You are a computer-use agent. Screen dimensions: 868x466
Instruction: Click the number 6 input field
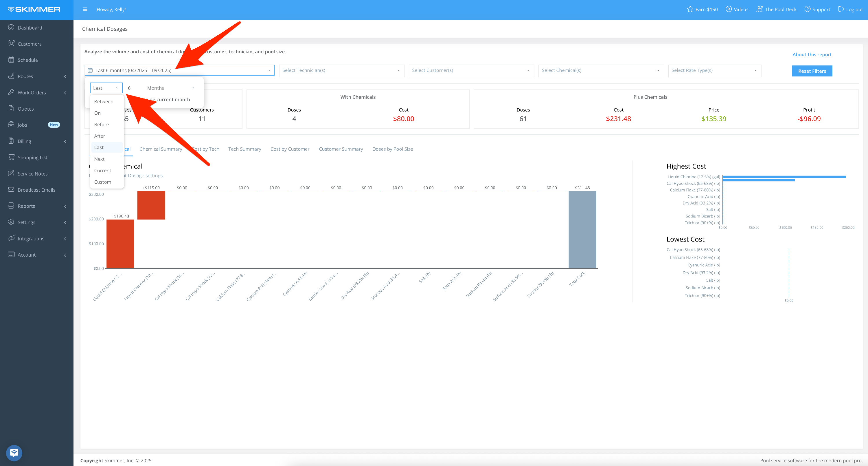(x=129, y=88)
